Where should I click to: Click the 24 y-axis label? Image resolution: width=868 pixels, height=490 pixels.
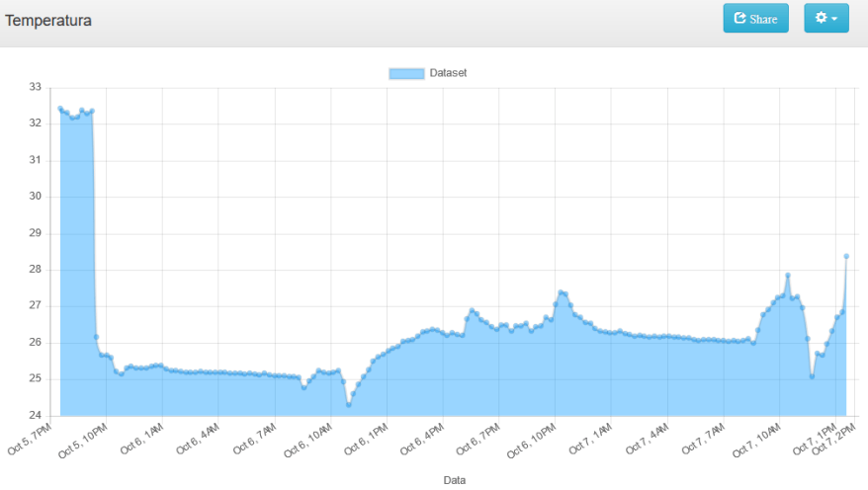[35, 415]
